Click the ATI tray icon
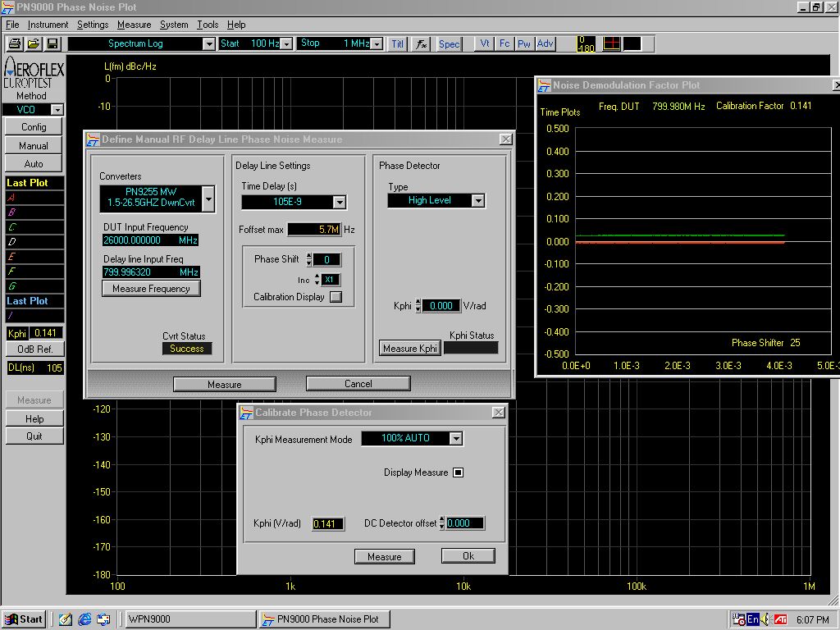 pos(781,620)
